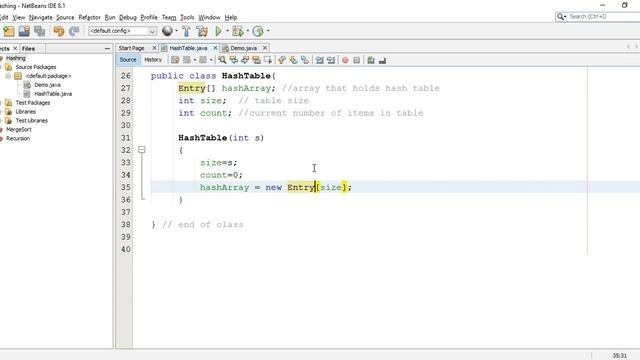Viewport: 640px width, 360px height.
Task: Click the Last Edit editor toolbar icon
Action: point(175,60)
